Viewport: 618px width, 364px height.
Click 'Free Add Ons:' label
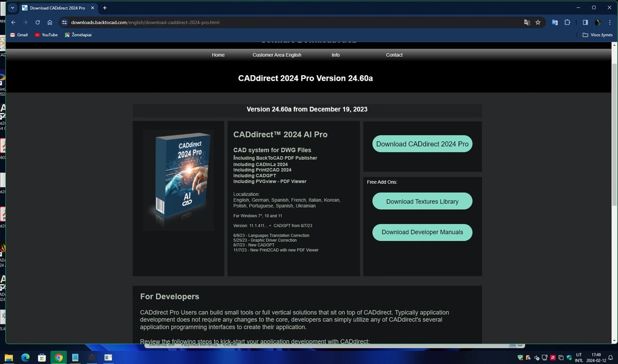click(x=382, y=182)
